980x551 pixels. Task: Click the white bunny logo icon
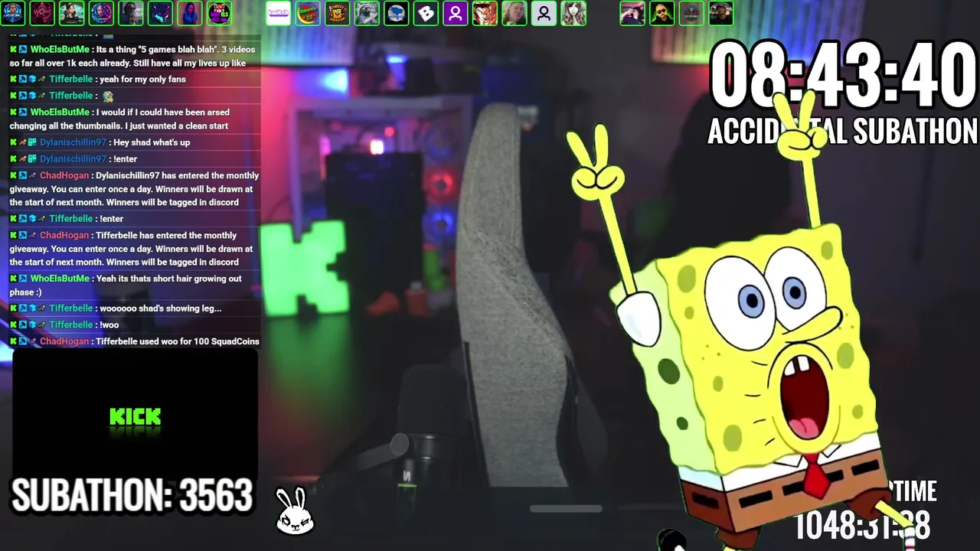click(295, 511)
